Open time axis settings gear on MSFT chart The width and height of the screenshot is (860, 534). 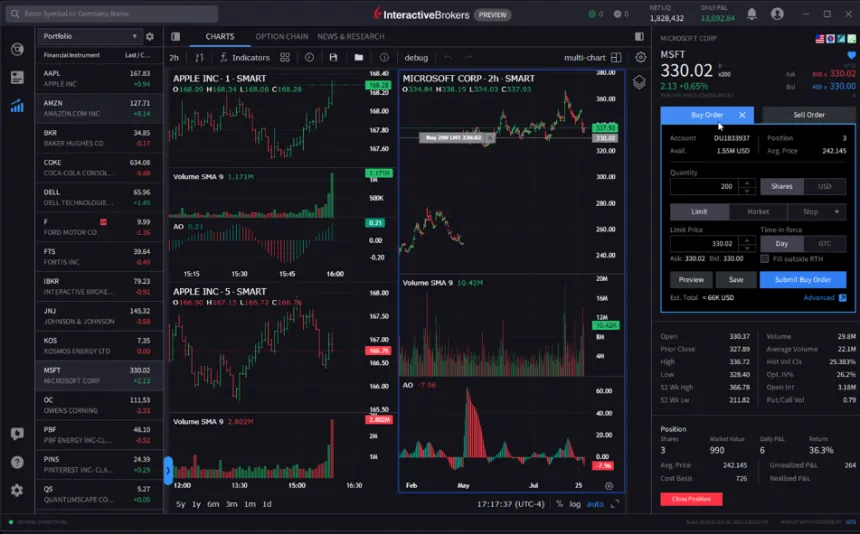coord(608,486)
